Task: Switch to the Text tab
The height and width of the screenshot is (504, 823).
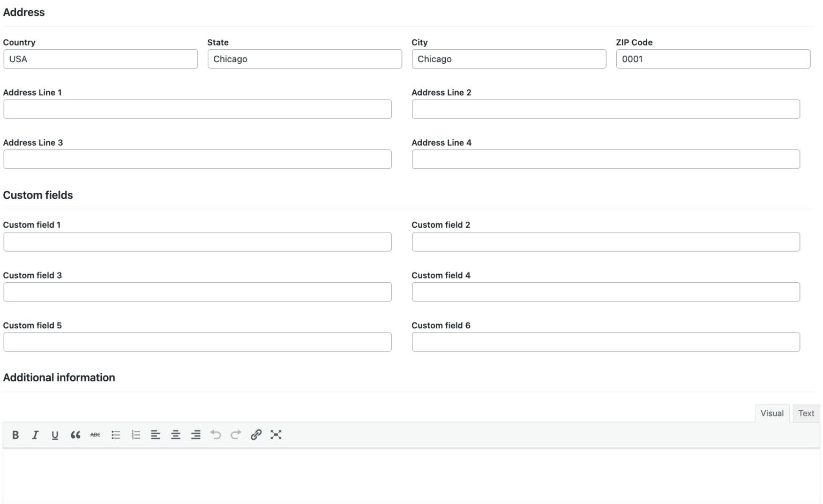Action: point(806,413)
